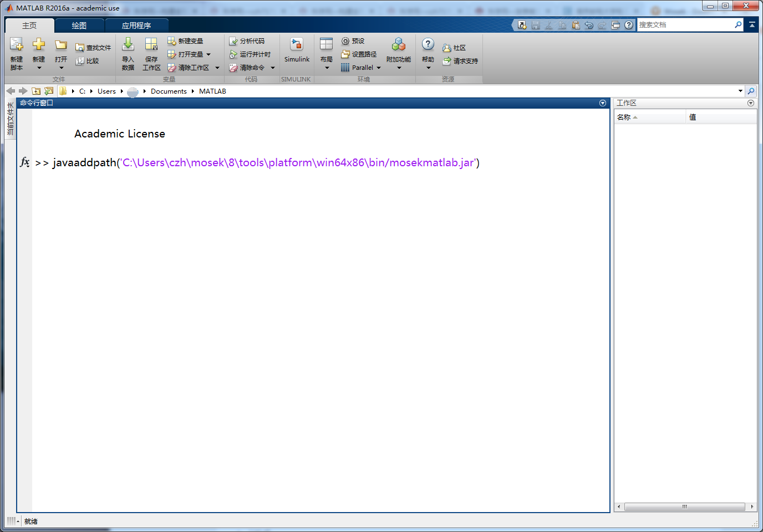Open Simulink from the toolstrip
The height and width of the screenshot is (532, 763).
pyautogui.click(x=297, y=50)
